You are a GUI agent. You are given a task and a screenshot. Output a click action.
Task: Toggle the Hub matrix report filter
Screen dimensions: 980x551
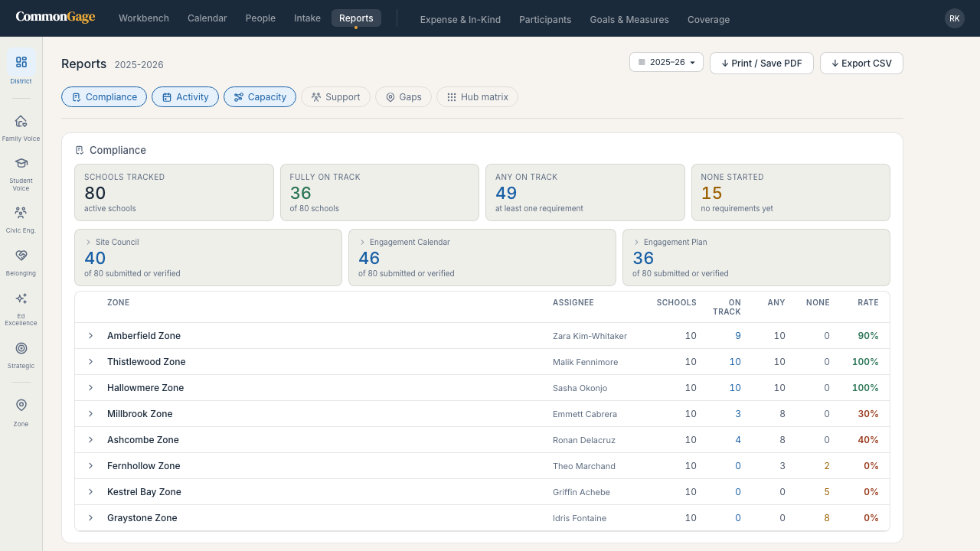[x=477, y=97]
